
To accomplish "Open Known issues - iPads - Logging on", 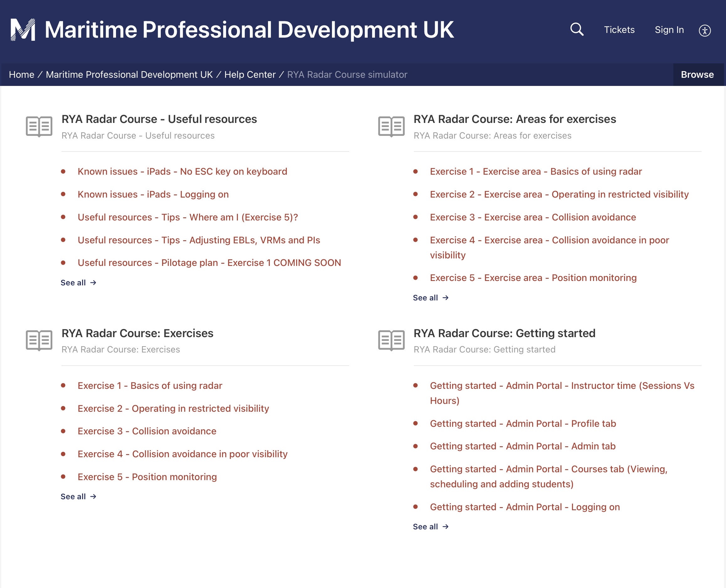I will (x=153, y=194).
